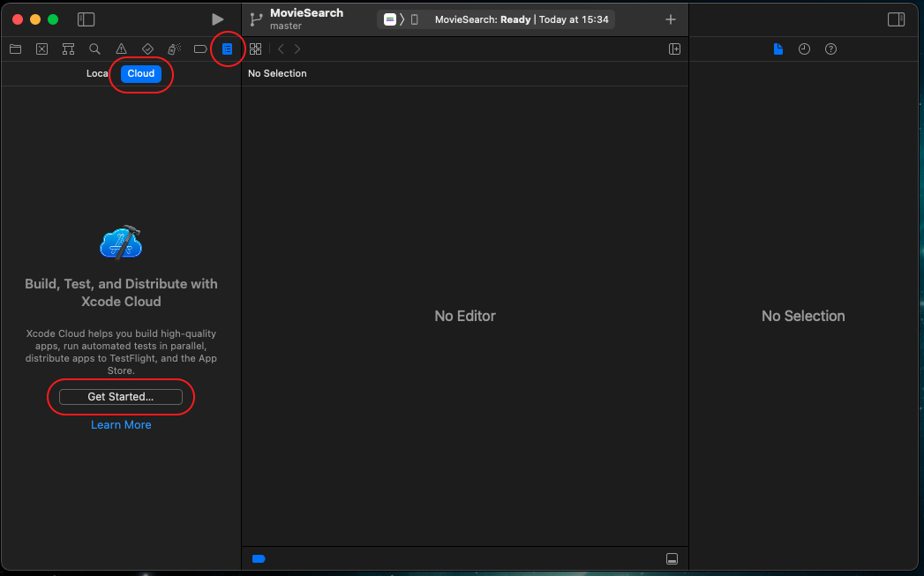Open the Test navigator diamond icon
924x576 pixels.
(x=147, y=49)
